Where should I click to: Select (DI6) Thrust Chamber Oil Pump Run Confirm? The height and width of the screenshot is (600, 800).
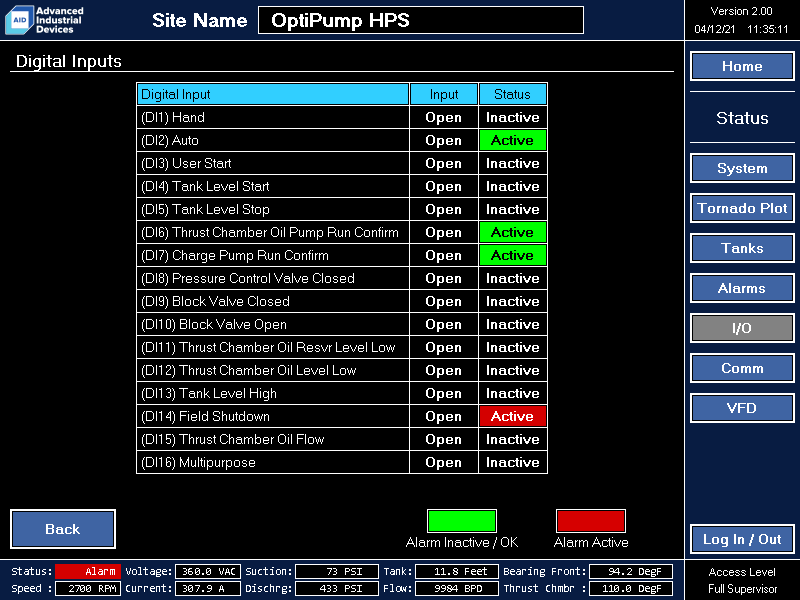click(x=270, y=232)
